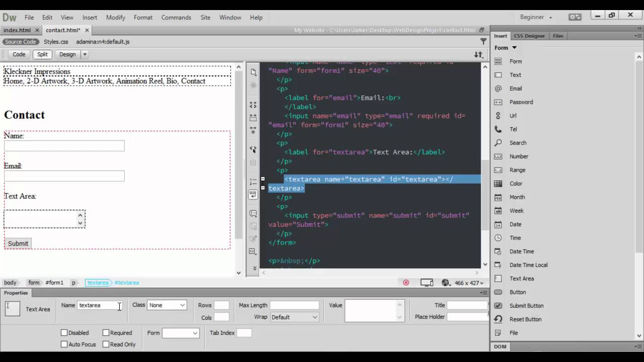Open the Class dropdown

click(167, 305)
